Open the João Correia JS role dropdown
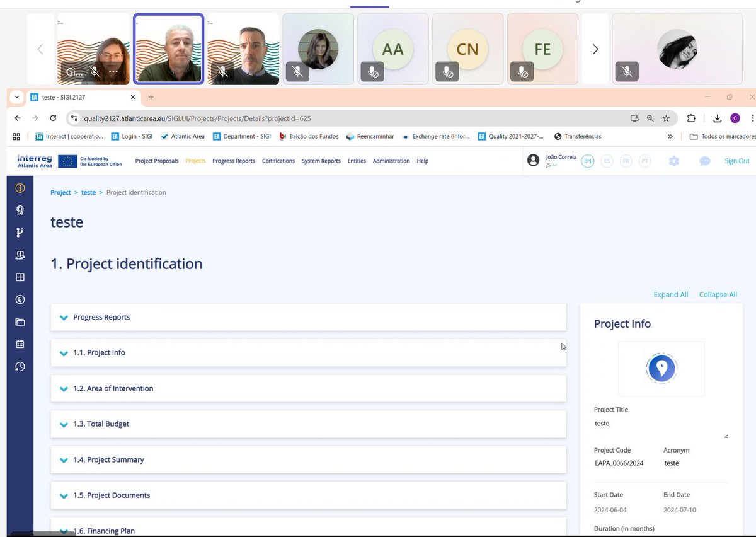This screenshot has height=537, width=756. [x=551, y=165]
